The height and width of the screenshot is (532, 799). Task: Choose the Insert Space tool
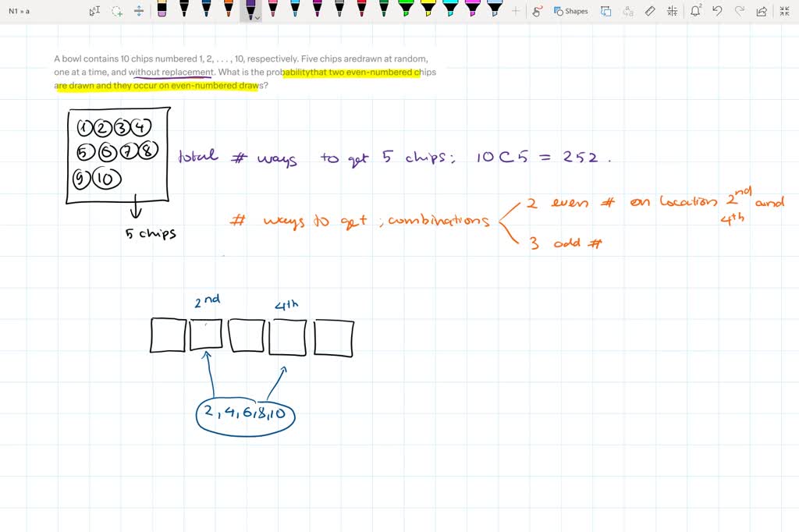[x=139, y=11]
